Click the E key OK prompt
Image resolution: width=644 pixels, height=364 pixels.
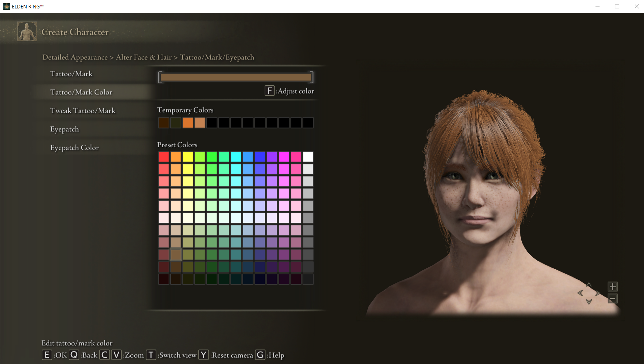47,355
